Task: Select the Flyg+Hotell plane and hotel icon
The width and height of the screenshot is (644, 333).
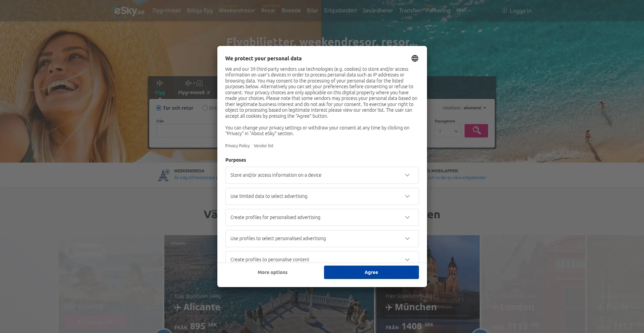Action: point(194,83)
